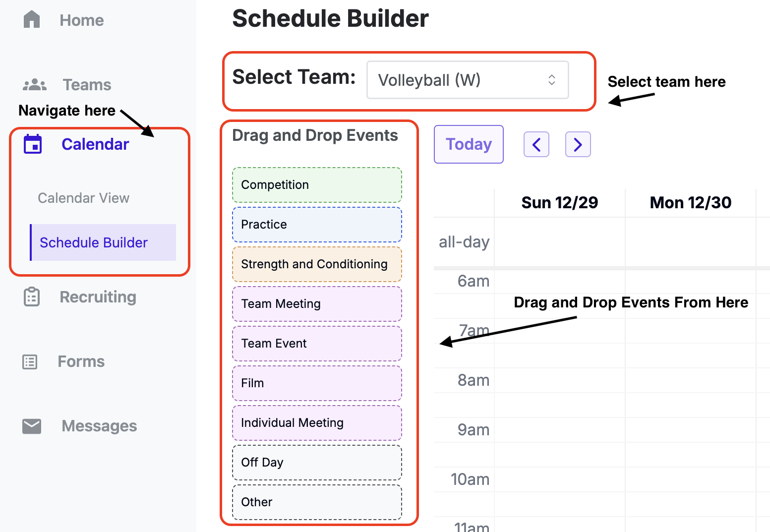This screenshot has height=532, width=770.
Task: Select Schedule Builder in sidebar
Action: pyautogui.click(x=94, y=242)
